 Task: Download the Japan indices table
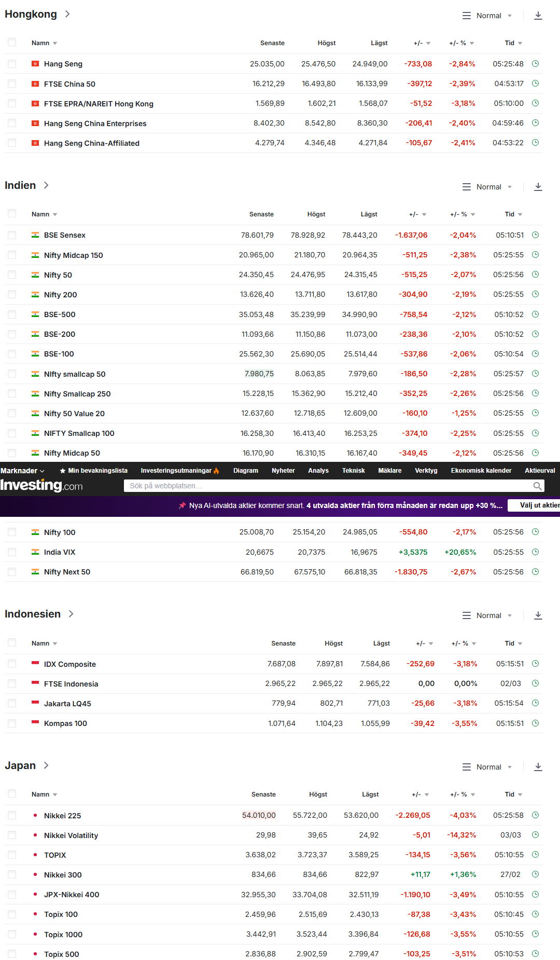click(538, 767)
